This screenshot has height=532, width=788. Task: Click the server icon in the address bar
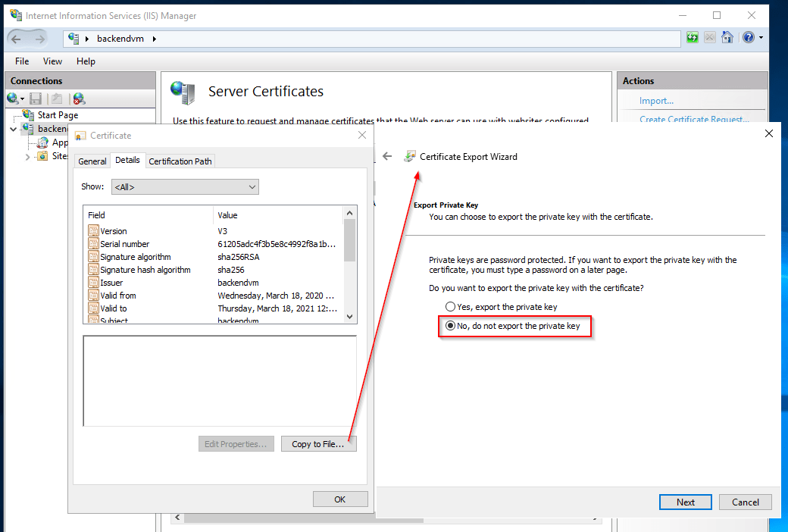coord(73,38)
